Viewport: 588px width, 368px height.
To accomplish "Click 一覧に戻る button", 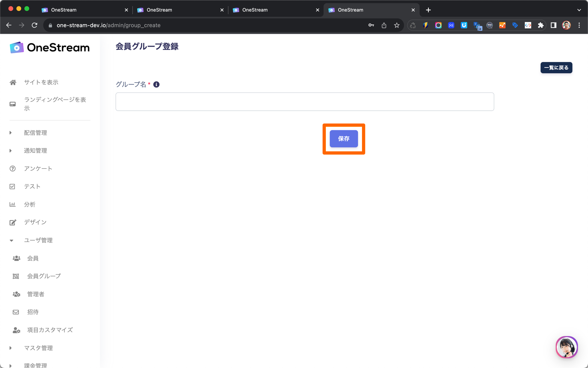I will point(556,68).
